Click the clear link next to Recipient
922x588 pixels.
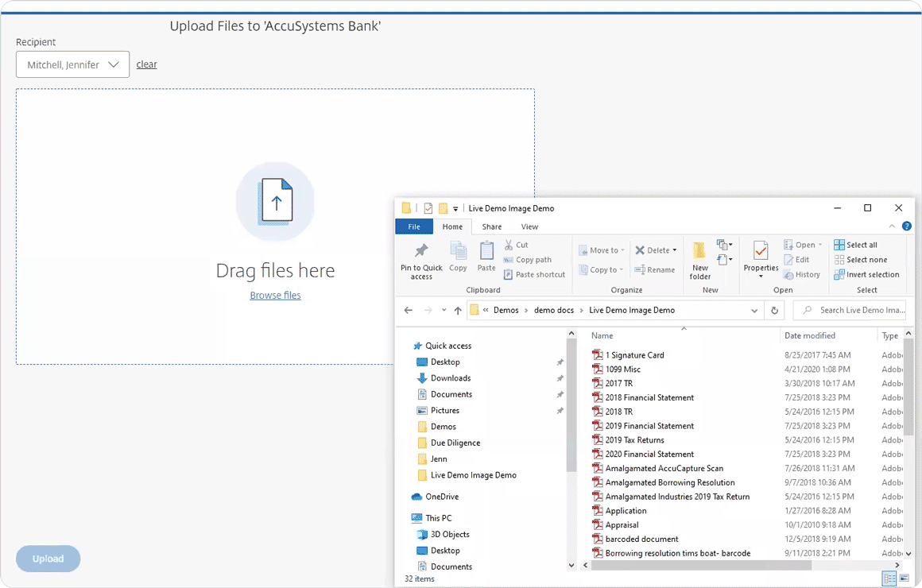click(x=146, y=64)
